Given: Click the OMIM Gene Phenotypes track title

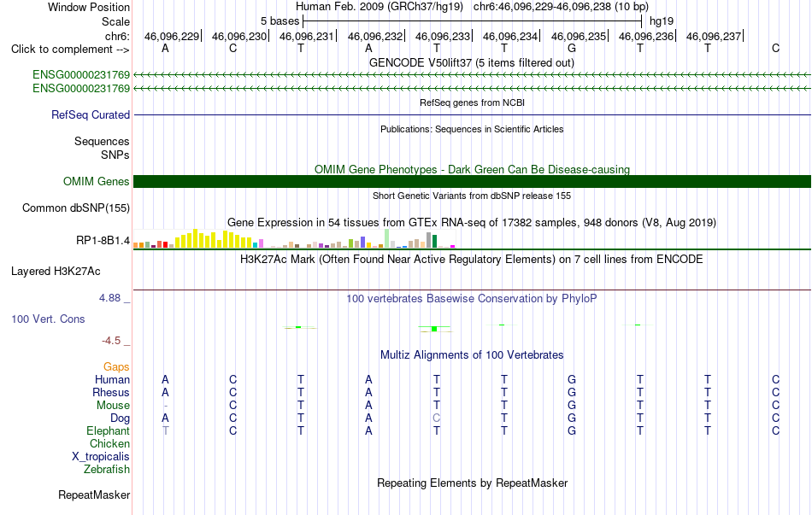Looking at the screenshot, I should point(472,169).
